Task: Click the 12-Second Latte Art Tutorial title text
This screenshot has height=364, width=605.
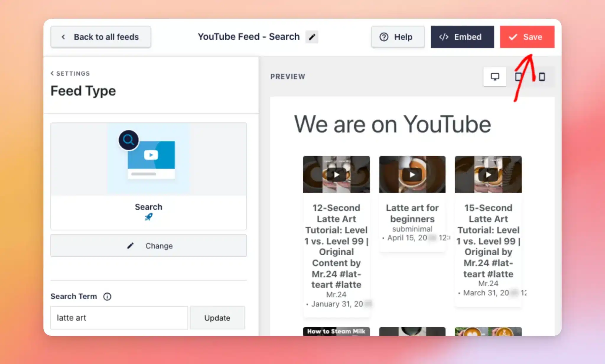Action: pyautogui.click(x=336, y=246)
